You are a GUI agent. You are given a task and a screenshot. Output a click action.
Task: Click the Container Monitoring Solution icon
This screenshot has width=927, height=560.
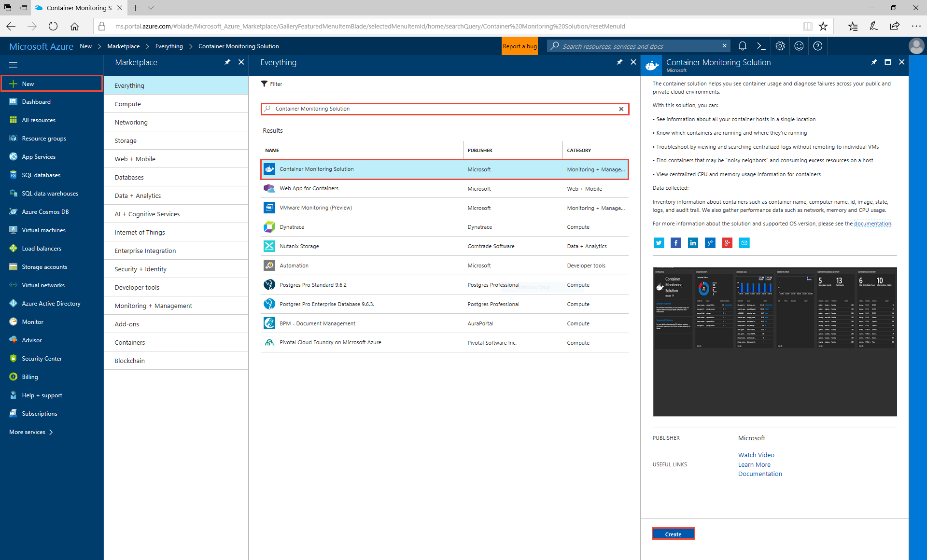click(269, 169)
